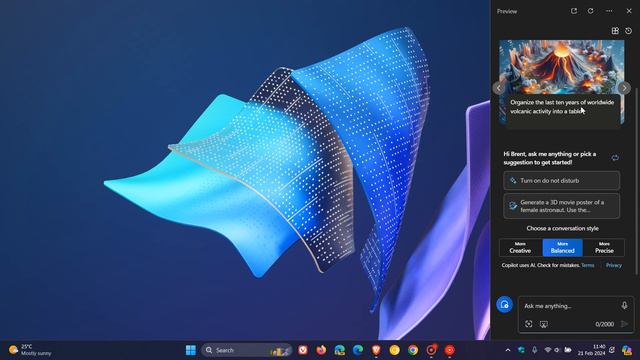
Task: Choose the 3D movie poster astronaut suggestion
Action: tap(562, 206)
